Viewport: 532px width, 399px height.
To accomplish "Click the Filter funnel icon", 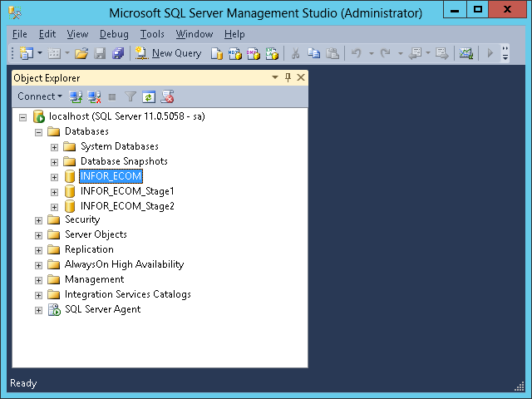I will pyautogui.click(x=131, y=96).
